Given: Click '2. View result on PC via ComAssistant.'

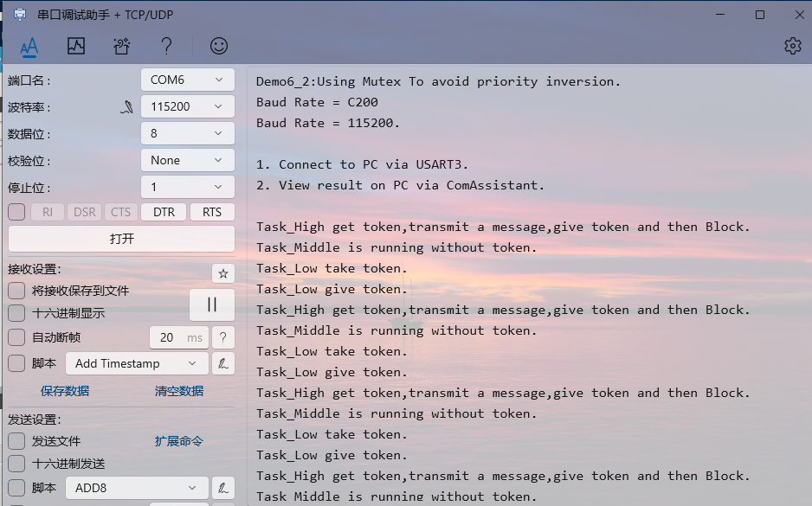Looking at the screenshot, I should point(400,185).
